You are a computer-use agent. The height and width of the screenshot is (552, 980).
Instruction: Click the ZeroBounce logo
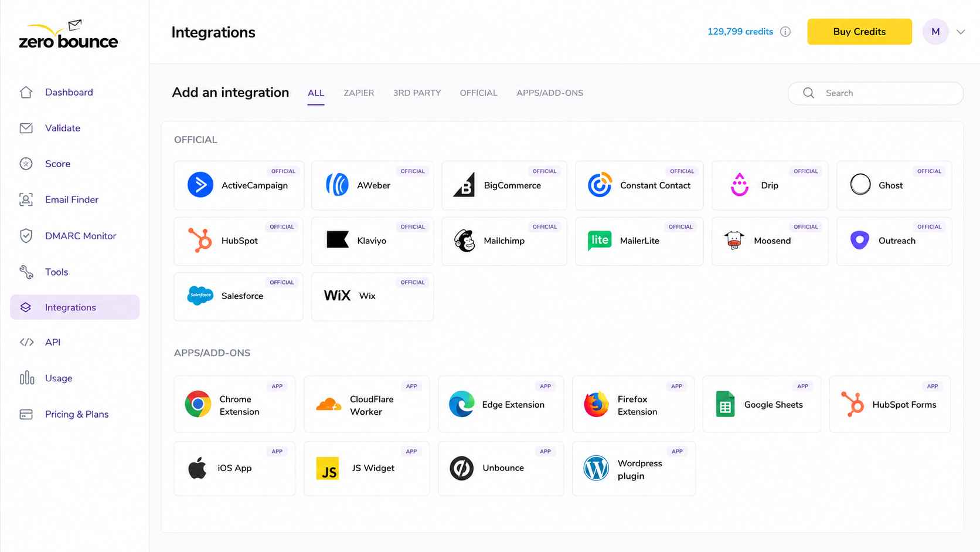pos(68,34)
